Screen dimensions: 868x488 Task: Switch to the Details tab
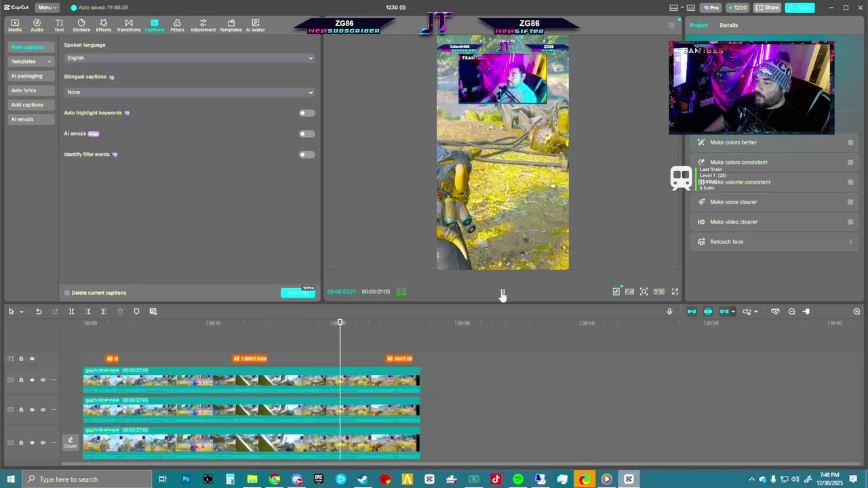[729, 26]
